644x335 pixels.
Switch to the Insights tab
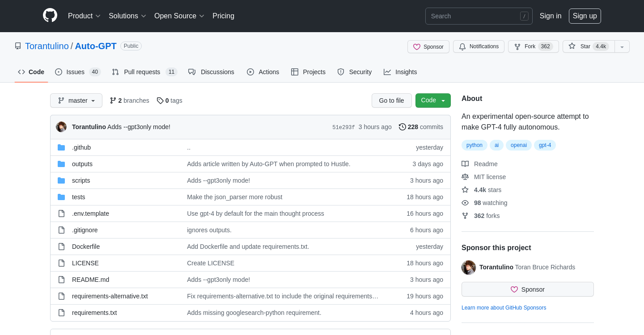400,72
